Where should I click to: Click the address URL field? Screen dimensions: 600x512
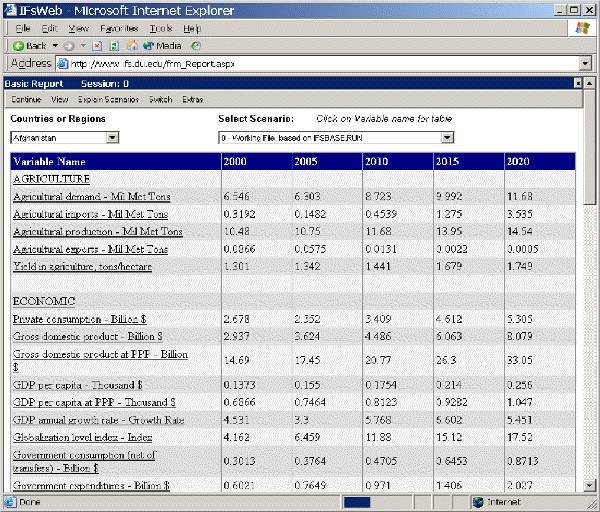point(318,64)
